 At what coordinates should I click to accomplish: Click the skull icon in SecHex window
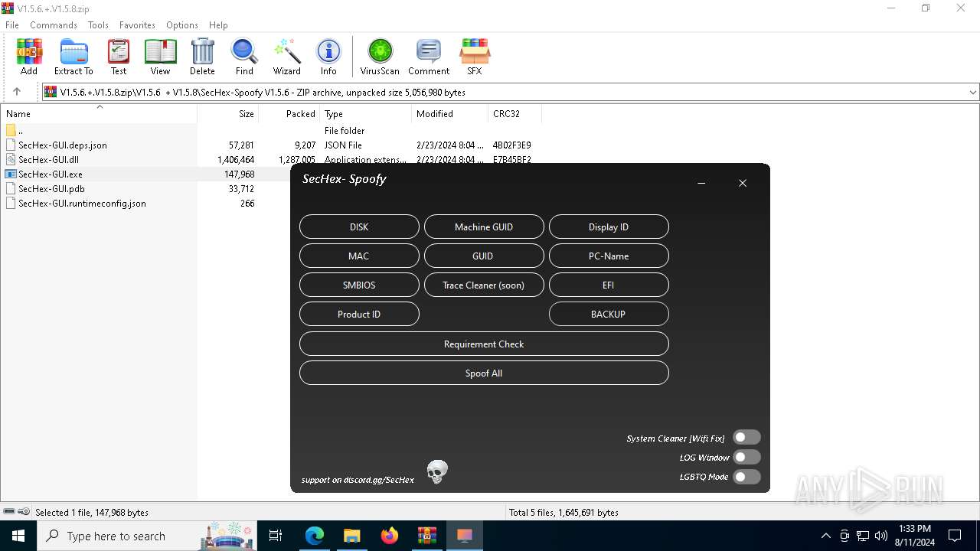coord(437,472)
